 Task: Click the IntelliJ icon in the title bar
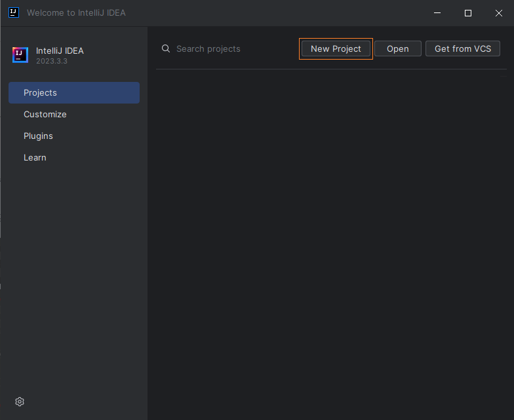coord(14,13)
